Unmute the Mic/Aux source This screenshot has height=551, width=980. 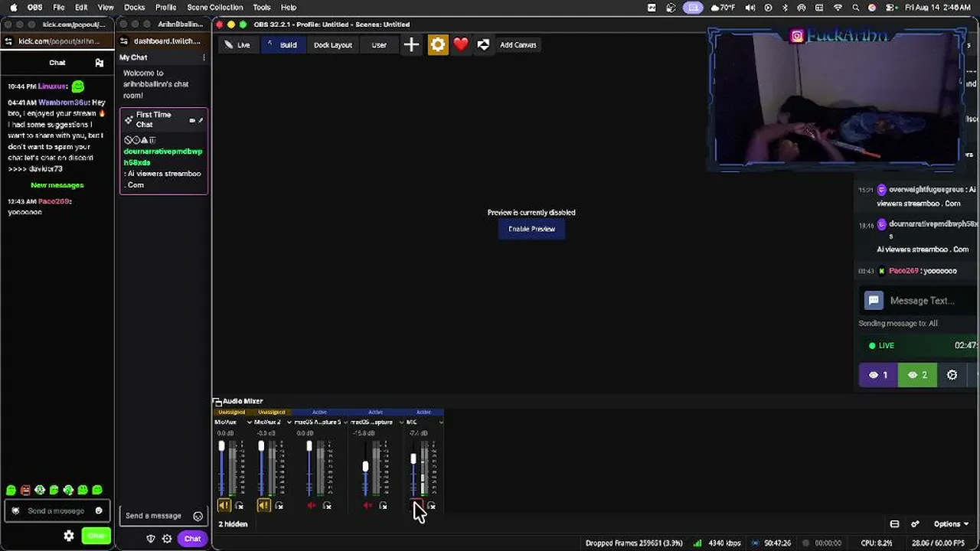224,506
